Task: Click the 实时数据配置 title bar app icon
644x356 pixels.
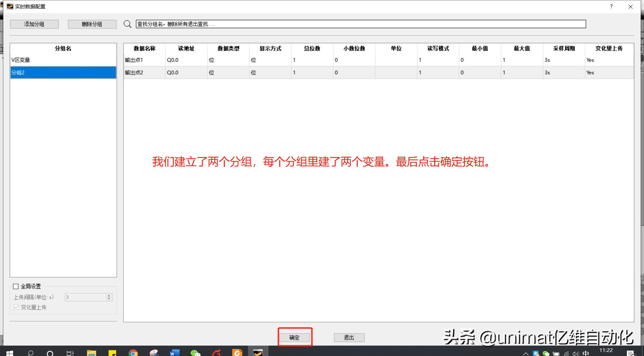Action: coord(10,6)
